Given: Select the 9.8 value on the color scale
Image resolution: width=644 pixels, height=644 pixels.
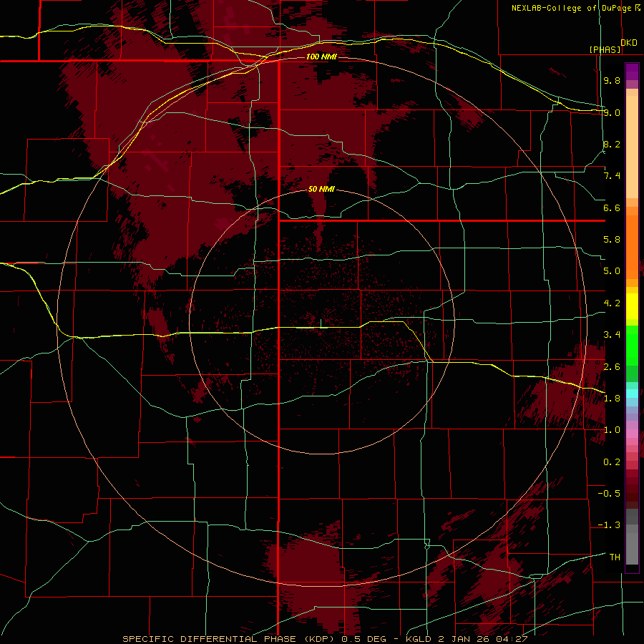Looking at the screenshot, I should tap(612, 81).
